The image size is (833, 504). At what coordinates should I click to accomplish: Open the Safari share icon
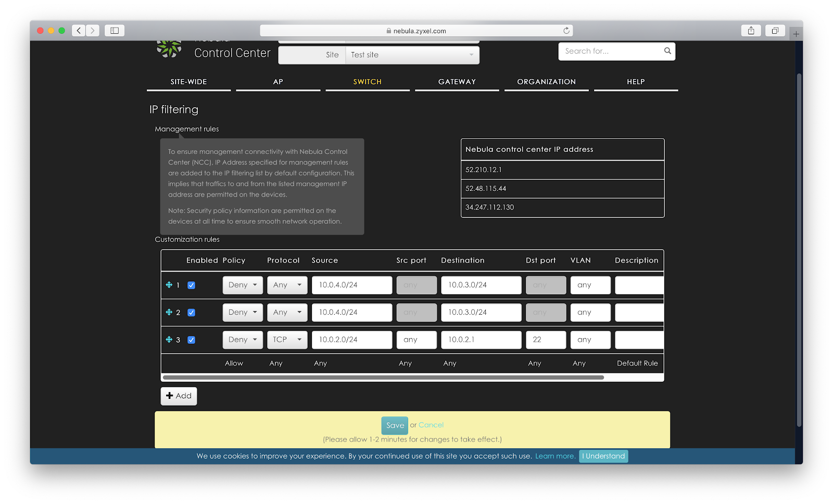(x=751, y=31)
